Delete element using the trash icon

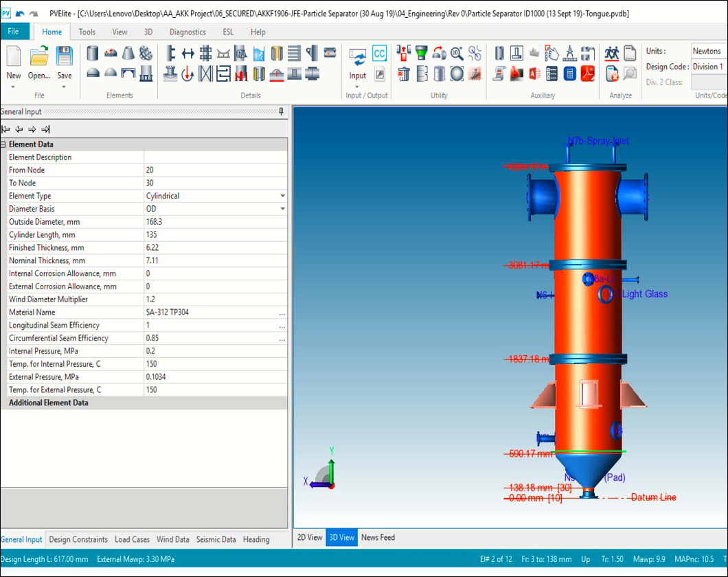pyautogui.click(x=404, y=74)
